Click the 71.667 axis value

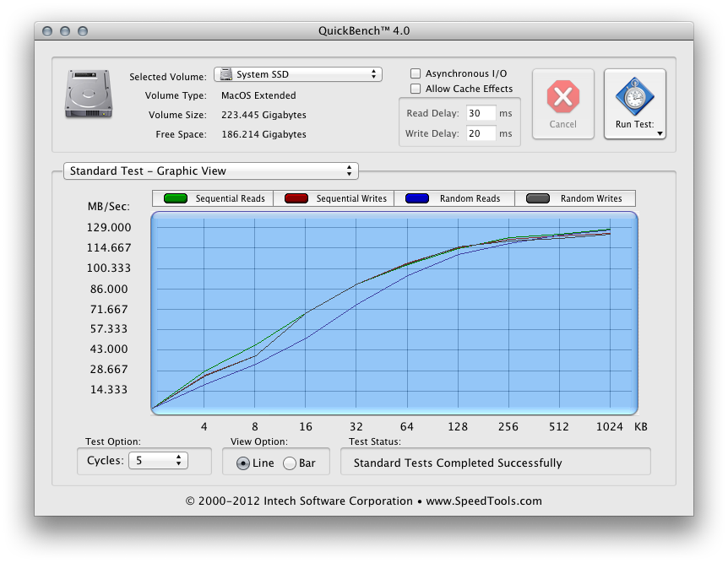pyautogui.click(x=109, y=310)
